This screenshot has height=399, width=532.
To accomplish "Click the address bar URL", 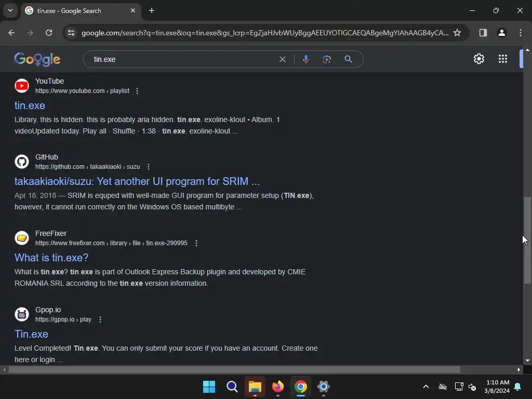I will tap(264, 33).
